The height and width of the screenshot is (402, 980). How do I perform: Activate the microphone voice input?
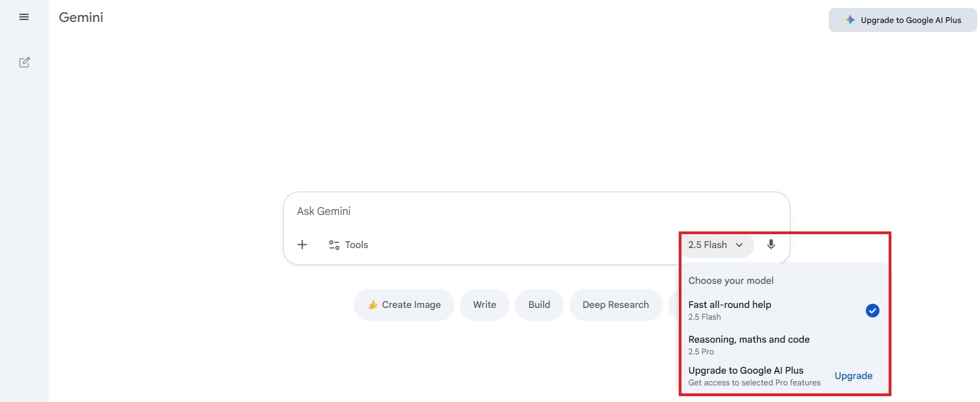point(771,245)
